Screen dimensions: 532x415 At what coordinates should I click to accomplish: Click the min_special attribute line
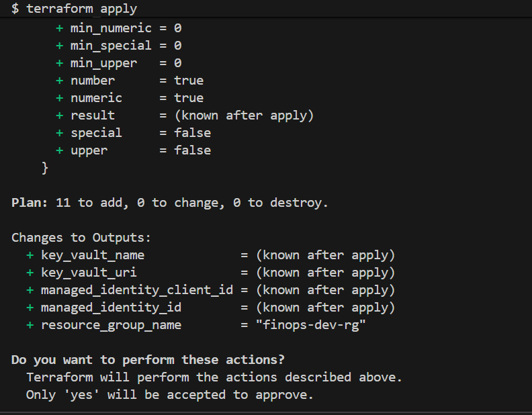(119, 46)
